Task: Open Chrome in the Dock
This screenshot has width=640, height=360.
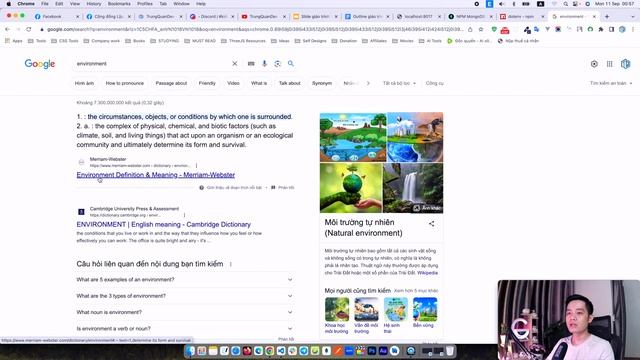Action: pyautogui.click(x=269, y=351)
